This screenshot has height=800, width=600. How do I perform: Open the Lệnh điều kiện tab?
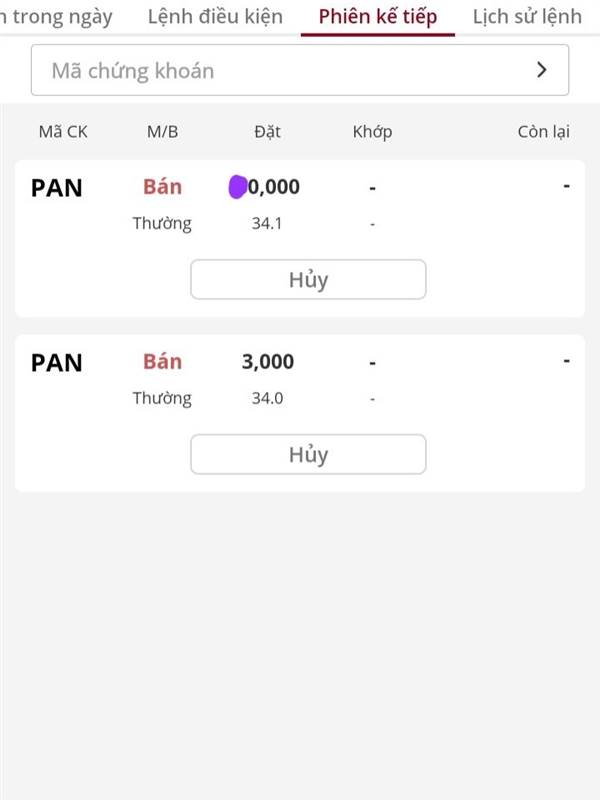pos(215,17)
